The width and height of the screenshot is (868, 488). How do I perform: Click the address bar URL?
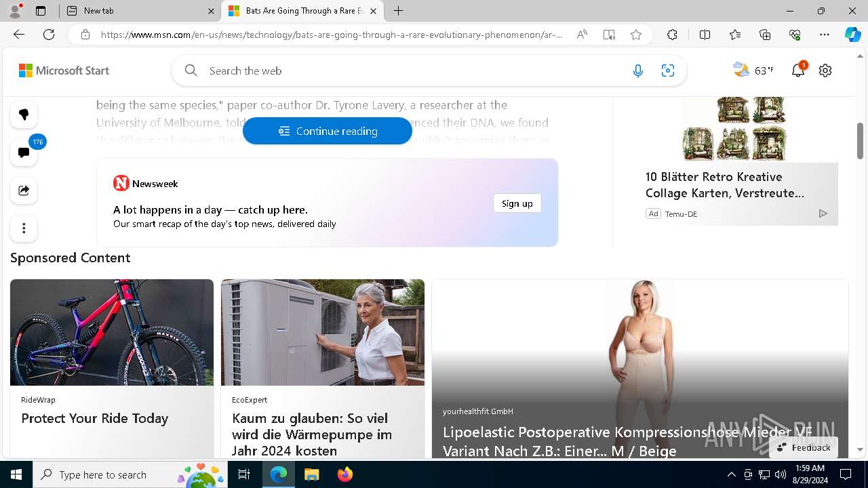[x=332, y=35]
